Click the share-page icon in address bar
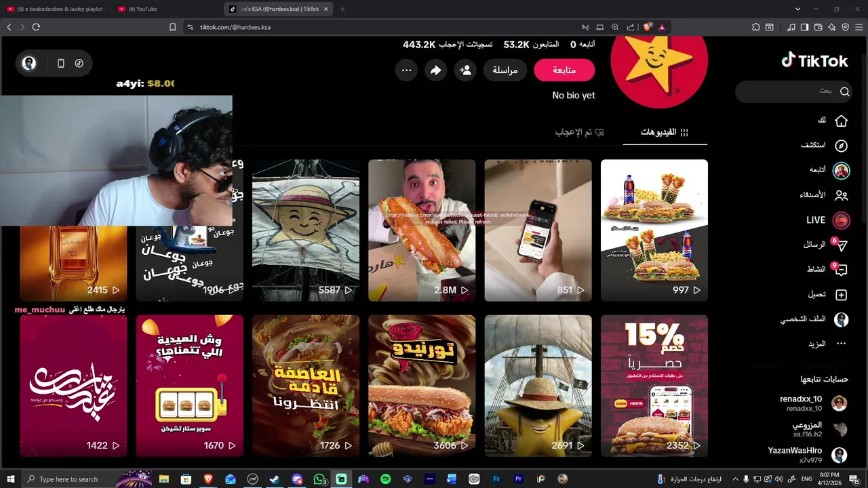 tap(631, 27)
